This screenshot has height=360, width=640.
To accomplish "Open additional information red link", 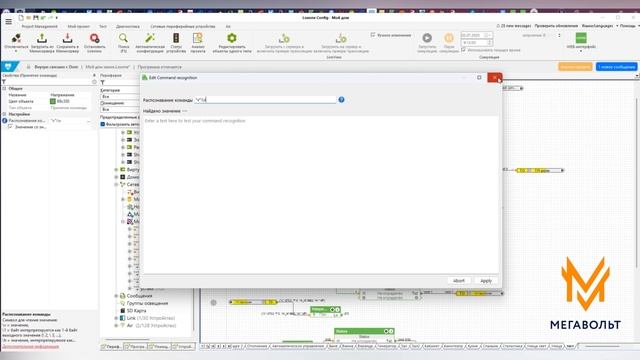I will [x=30, y=347].
